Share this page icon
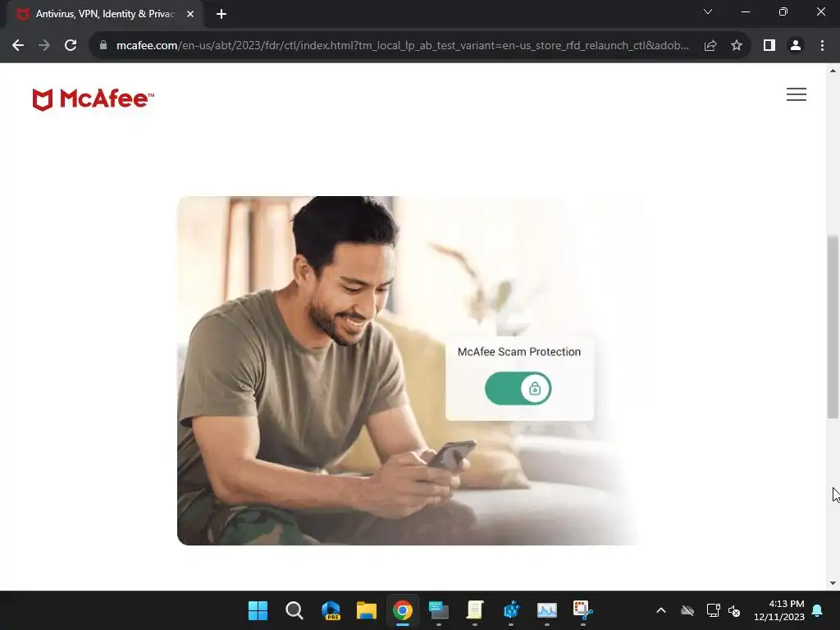 click(710, 46)
